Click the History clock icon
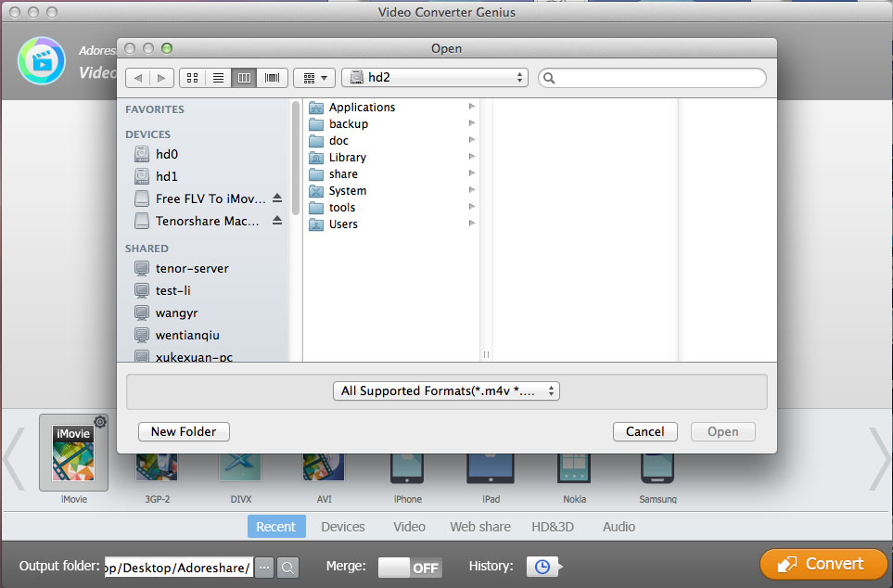893x588 pixels. pos(542,566)
